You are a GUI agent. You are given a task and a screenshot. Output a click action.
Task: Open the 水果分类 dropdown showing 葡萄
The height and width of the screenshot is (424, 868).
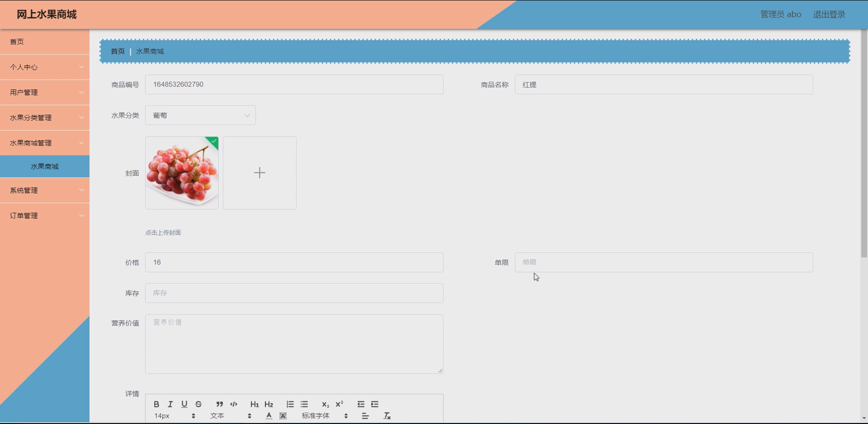click(x=200, y=116)
